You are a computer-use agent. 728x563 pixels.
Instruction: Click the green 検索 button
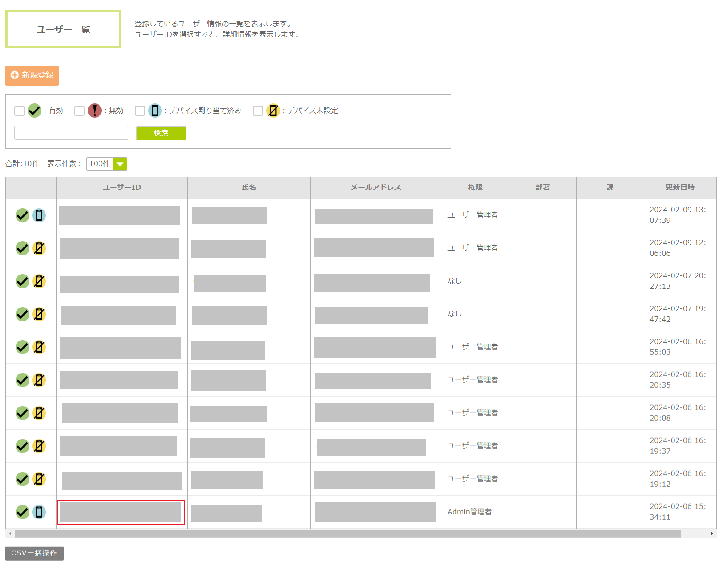tap(161, 133)
